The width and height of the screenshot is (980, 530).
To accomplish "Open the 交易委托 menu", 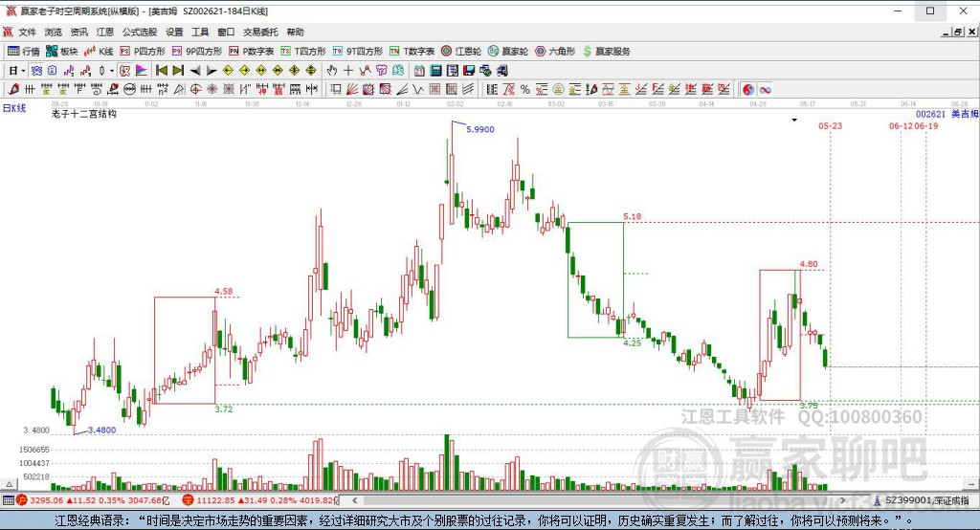I will pos(260,32).
